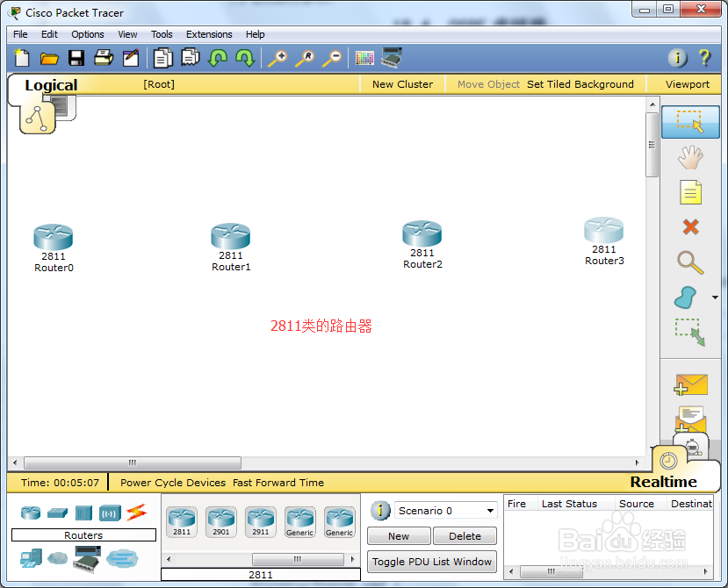Pick the 2811 router model

(182, 522)
